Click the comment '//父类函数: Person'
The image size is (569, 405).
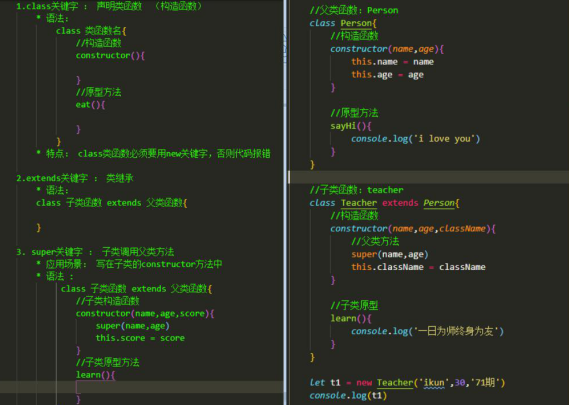tap(354, 10)
